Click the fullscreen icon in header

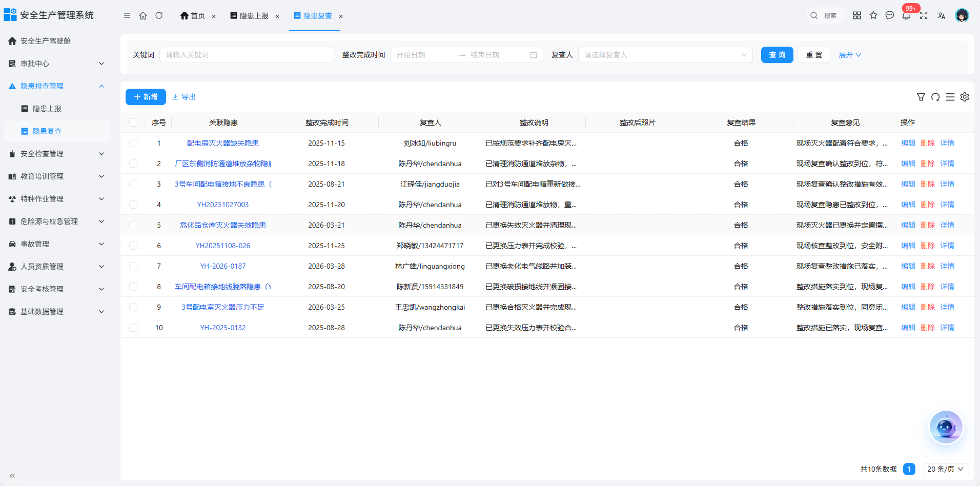pos(924,15)
